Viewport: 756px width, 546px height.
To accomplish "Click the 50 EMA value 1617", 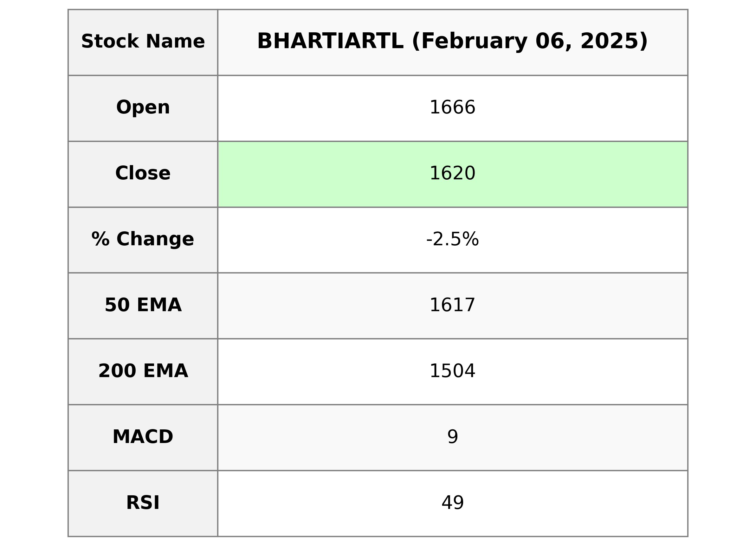I will (452, 305).
